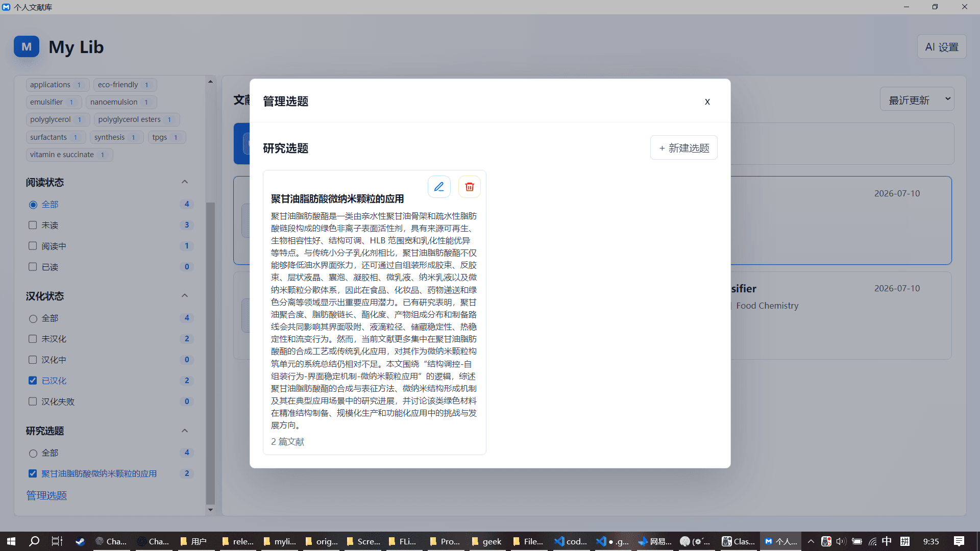Open taskbar search magnifier
The image size is (980, 551).
(34, 541)
